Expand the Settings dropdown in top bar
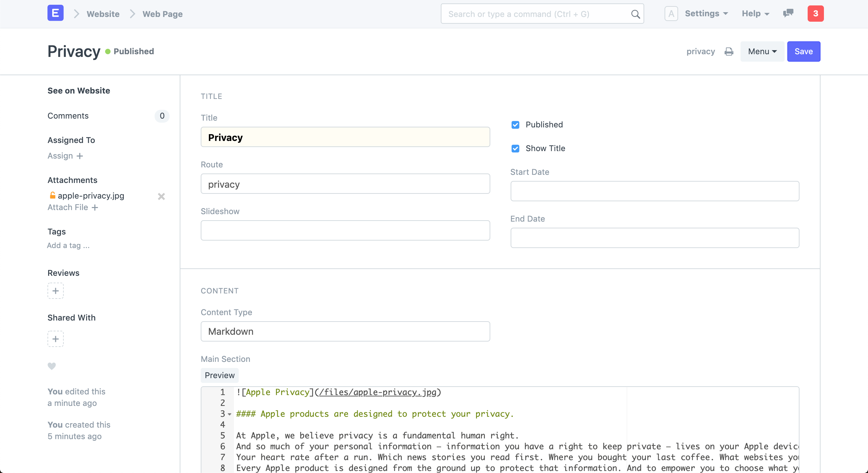Image resolution: width=868 pixels, height=473 pixels. 705,14
